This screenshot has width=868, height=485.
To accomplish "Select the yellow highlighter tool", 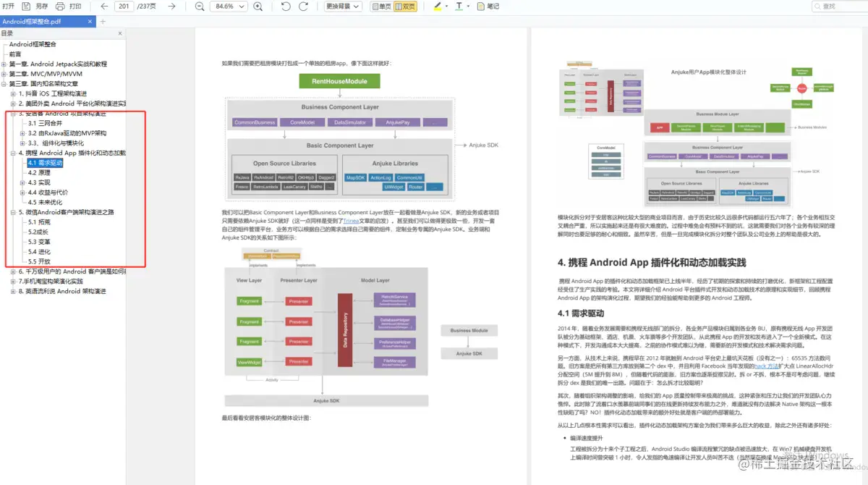I will 436,7.
